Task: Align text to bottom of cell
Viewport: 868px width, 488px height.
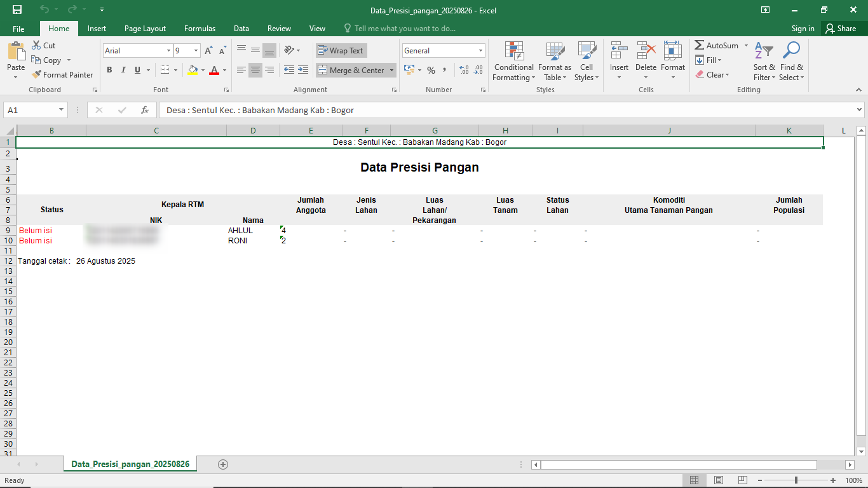Action: [269, 50]
